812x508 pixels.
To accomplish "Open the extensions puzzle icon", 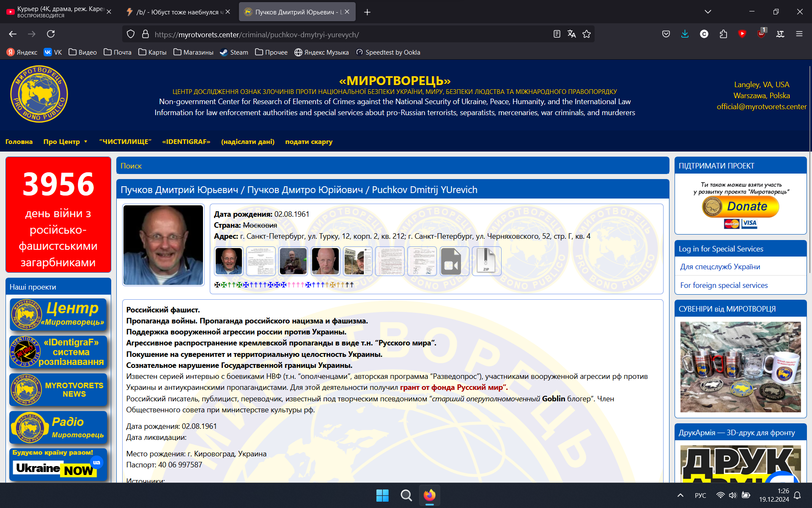I will [723, 34].
